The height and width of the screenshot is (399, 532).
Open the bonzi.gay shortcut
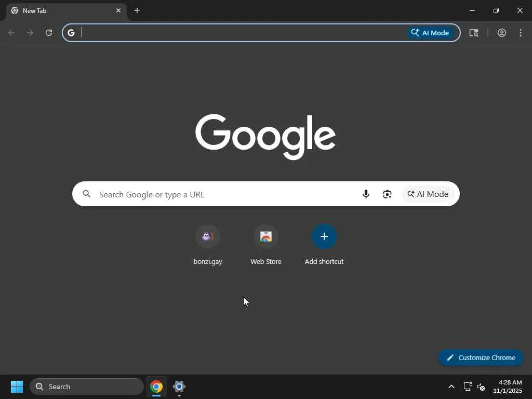coord(208,245)
